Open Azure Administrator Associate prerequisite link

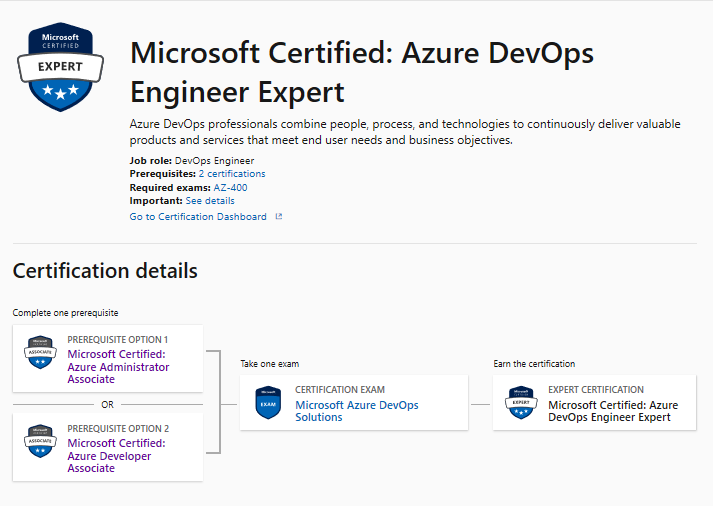118,366
